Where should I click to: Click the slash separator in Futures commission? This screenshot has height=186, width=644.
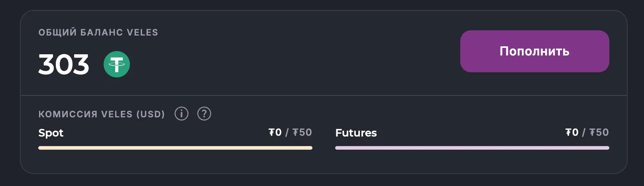click(x=584, y=133)
